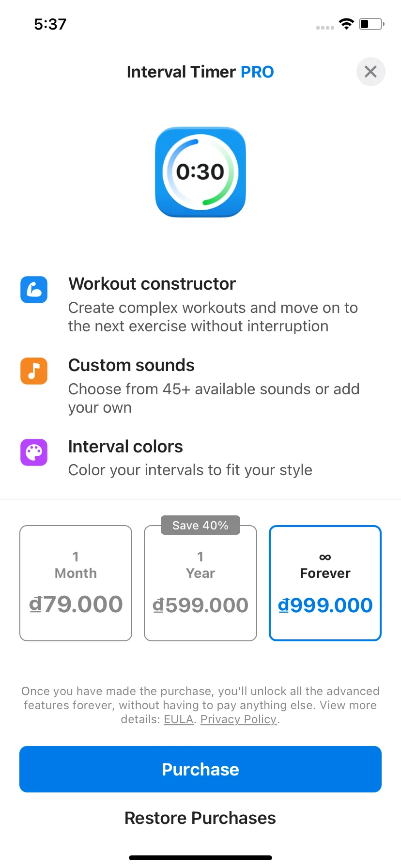Screen dimensions: 401x868
Task: Tap the đ999.000 price label
Action: (x=325, y=605)
